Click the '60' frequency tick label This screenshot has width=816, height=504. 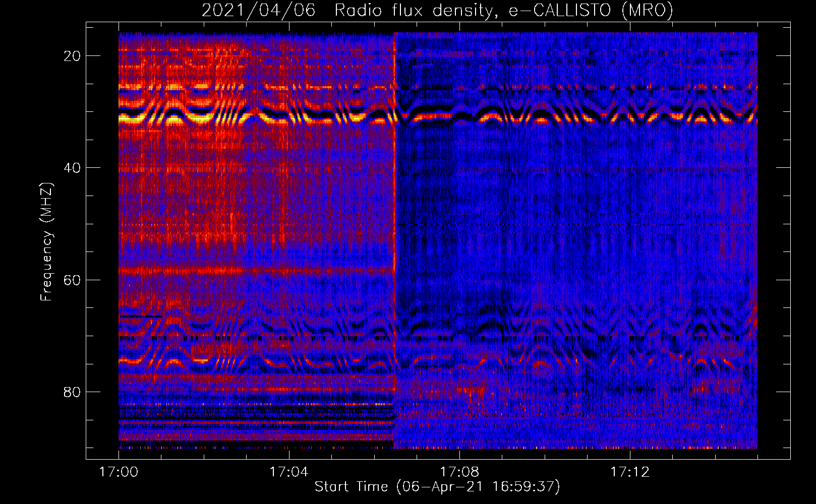point(73,280)
